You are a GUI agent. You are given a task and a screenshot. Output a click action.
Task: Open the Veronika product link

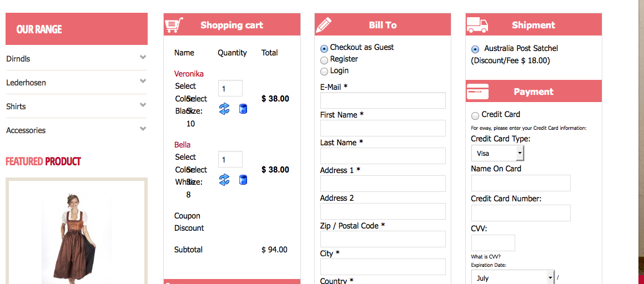(189, 74)
